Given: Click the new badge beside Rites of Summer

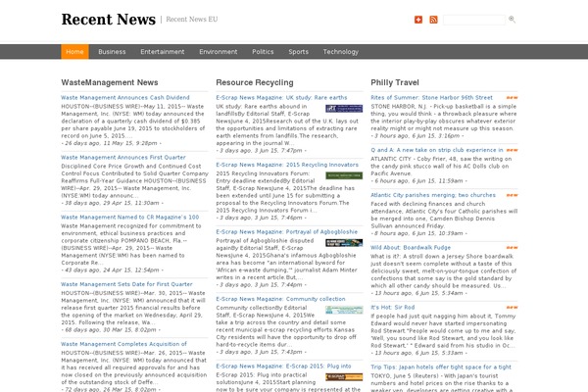Looking at the screenshot, I should coord(512,98).
